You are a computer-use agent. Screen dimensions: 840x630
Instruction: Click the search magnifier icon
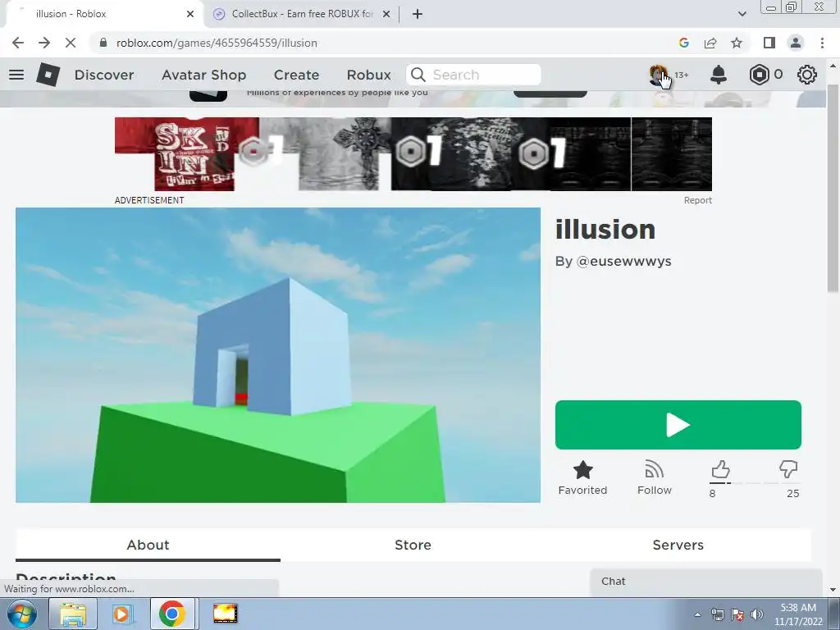(x=418, y=75)
